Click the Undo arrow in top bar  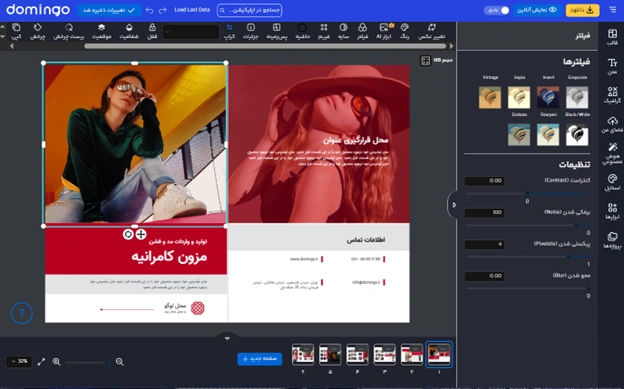click(x=149, y=10)
